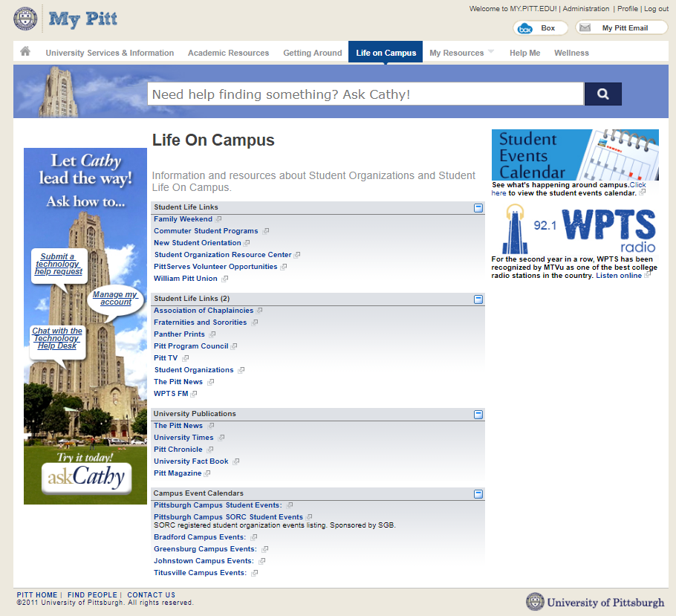Open Submit a technology help request
The width and height of the screenshot is (676, 616).
[x=59, y=264]
